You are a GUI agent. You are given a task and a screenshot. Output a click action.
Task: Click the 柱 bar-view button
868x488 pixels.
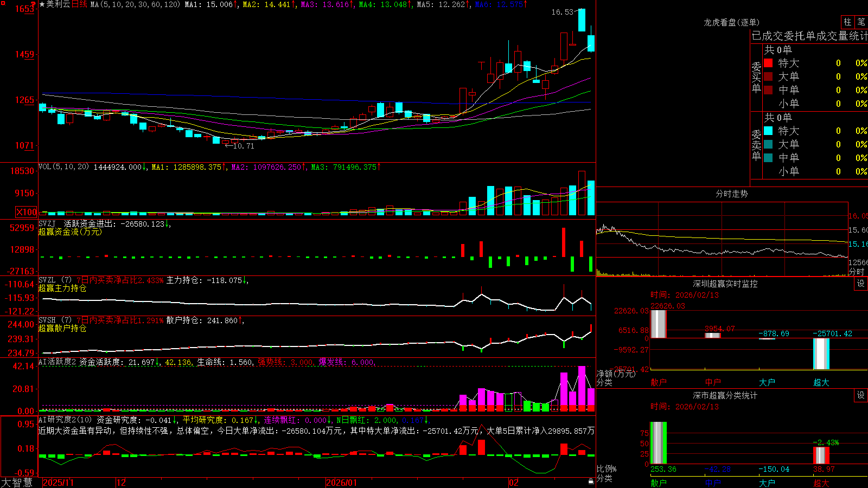click(847, 22)
